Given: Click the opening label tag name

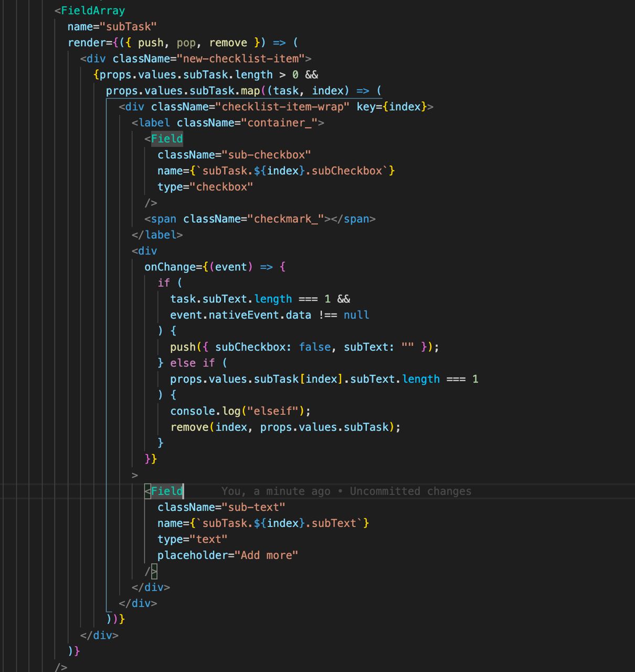Looking at the screenshot, I should pos(154,123).
